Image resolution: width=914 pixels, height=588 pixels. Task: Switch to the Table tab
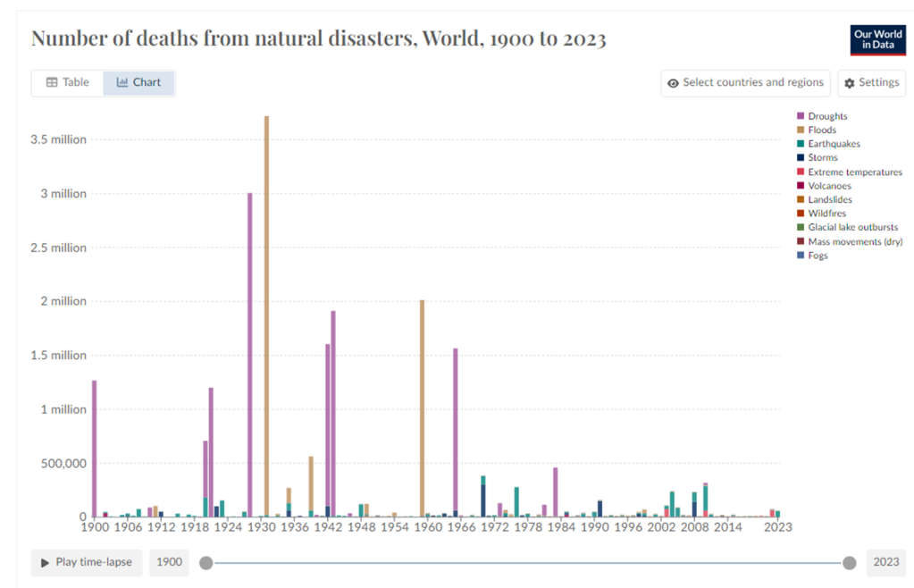coord(67,82)
